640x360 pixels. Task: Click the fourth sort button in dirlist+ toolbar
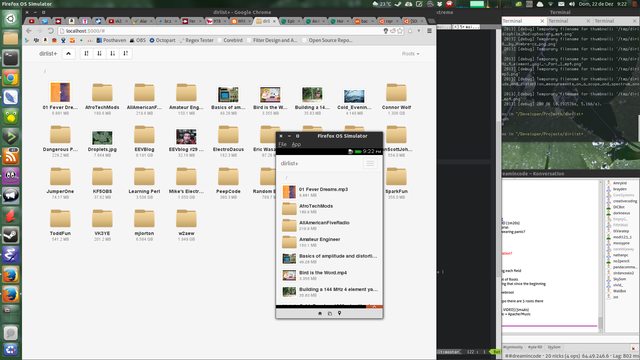click(126, 53)
